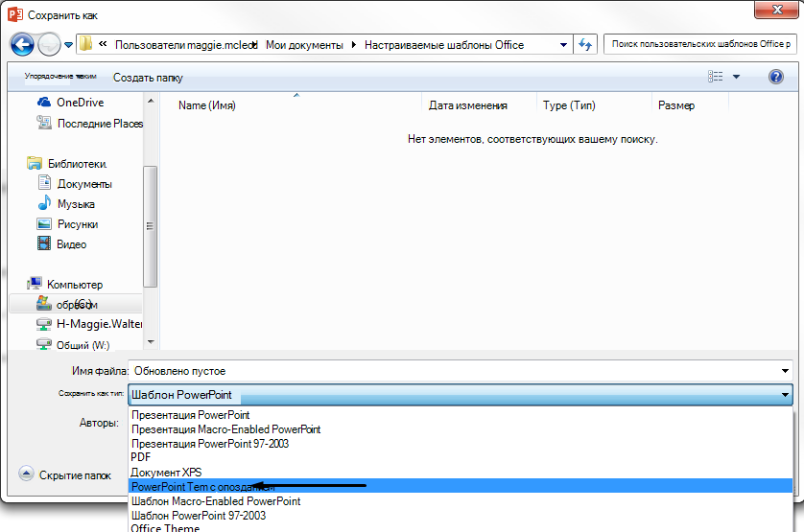Open recent locations dropdown arrow
Image resolution: width=804 pixels, height=532 pixels.
[x=68, y=45]
